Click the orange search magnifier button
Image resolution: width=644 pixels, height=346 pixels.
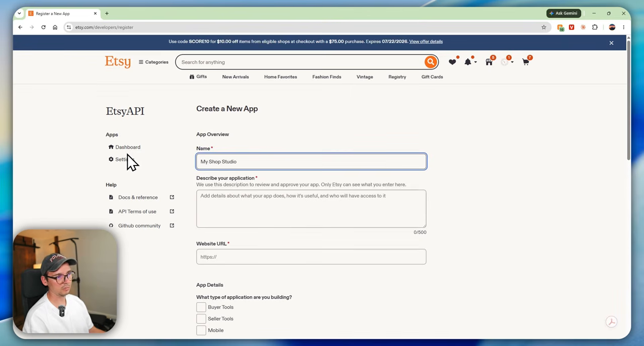430,62
